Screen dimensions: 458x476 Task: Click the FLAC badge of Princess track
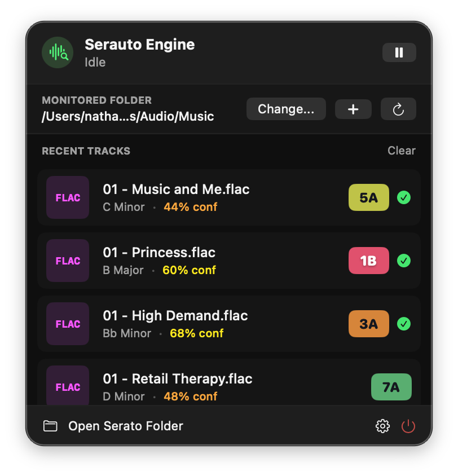68,261
